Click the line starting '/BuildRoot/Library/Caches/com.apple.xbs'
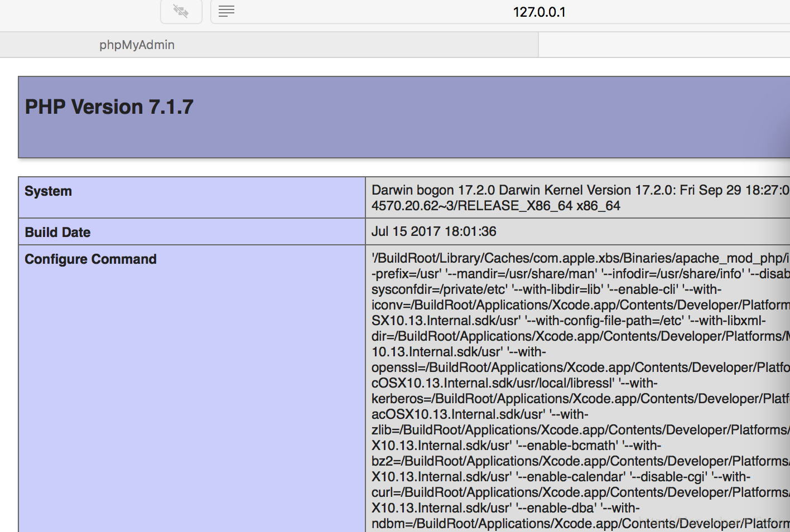Viewport: 790px width, 532px height. [580, 258]
